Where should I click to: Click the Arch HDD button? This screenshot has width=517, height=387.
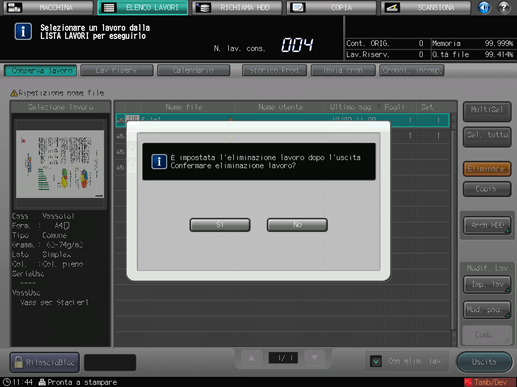tap(487, 225)
